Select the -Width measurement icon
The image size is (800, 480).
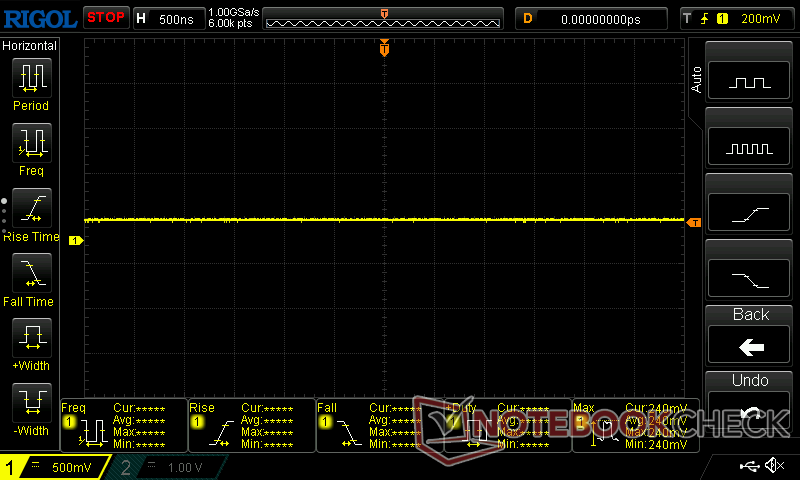click(x=31, y=403)
